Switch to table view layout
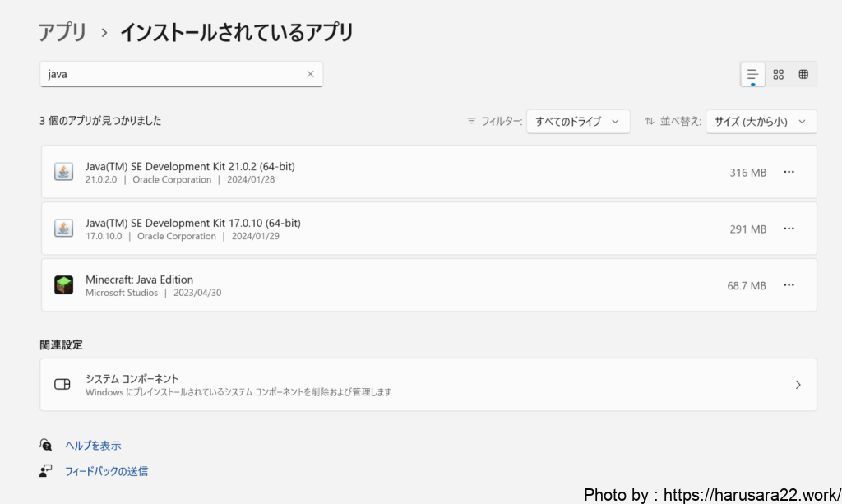Screen dimensions: 842x504 (803, 74)
